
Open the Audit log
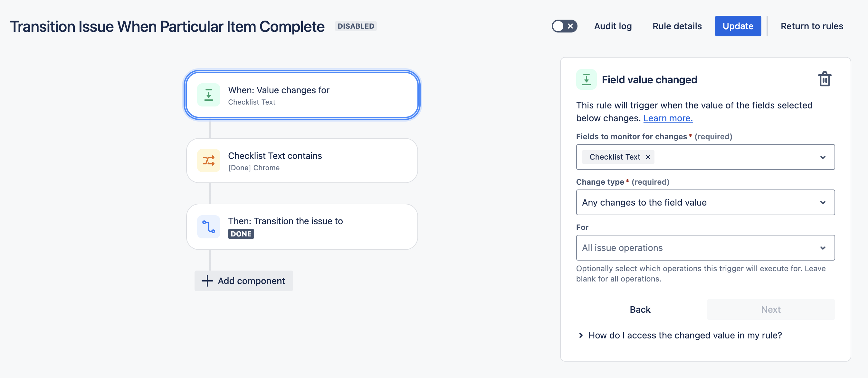pyautogui.click(x=613, y=26)
